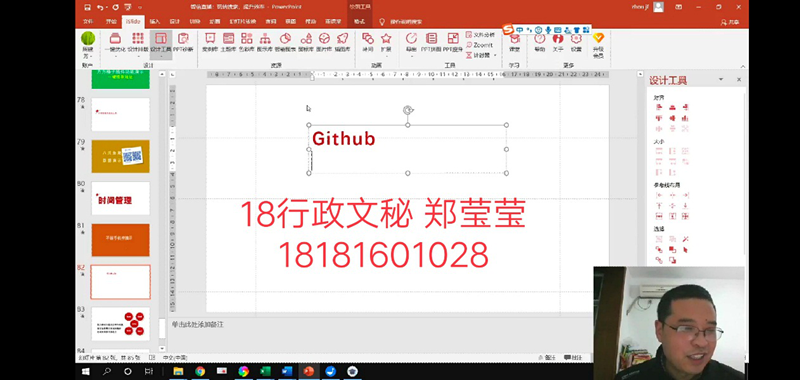Click align-left icon in 设计工具 panel
This screenshot has height=380, width=800.
(659, 107)
